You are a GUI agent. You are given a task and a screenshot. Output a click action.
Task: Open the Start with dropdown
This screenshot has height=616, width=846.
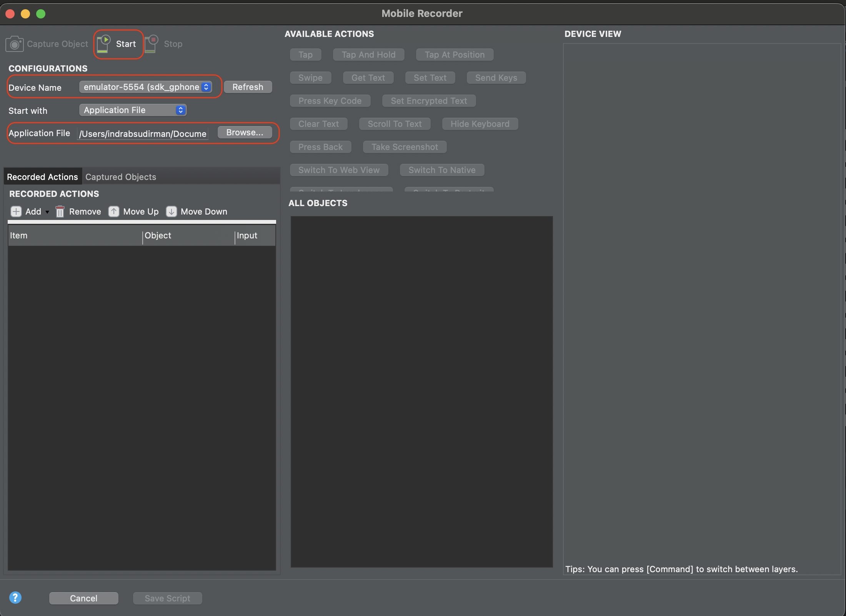(x=133, y=110)
